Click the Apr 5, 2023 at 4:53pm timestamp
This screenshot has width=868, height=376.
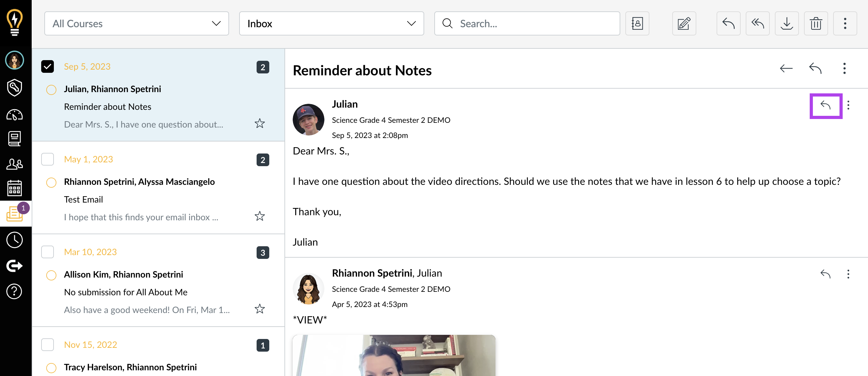(370, 304)
